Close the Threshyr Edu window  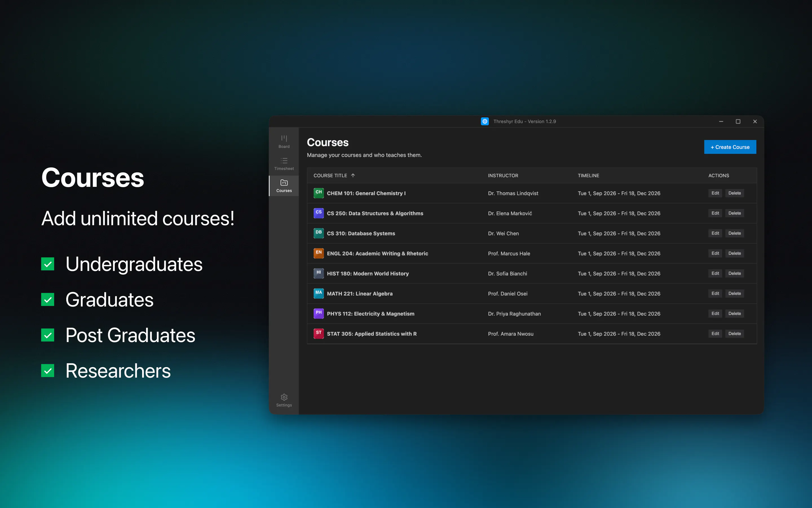[x=754, y=121]
